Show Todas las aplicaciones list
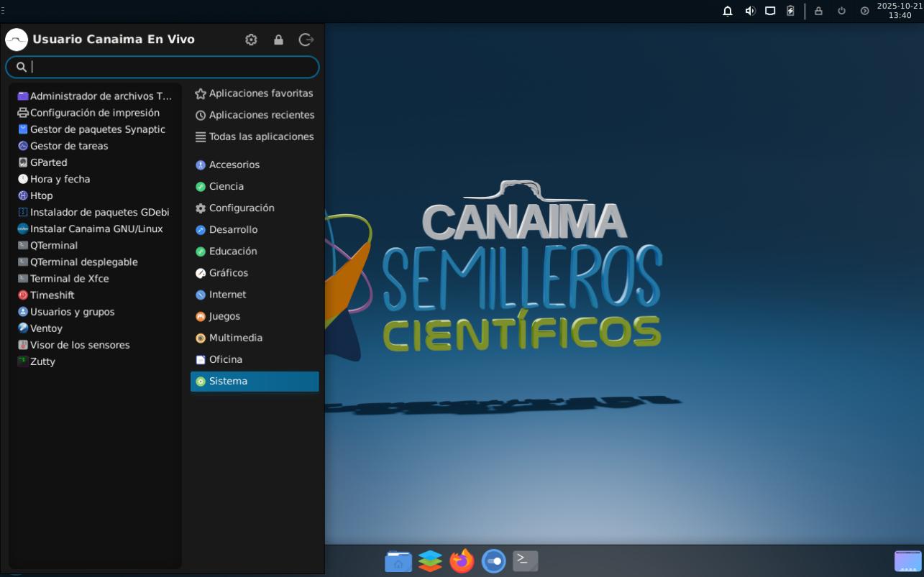This screenshot has width=924, height=577. click(x=261, y=137)
